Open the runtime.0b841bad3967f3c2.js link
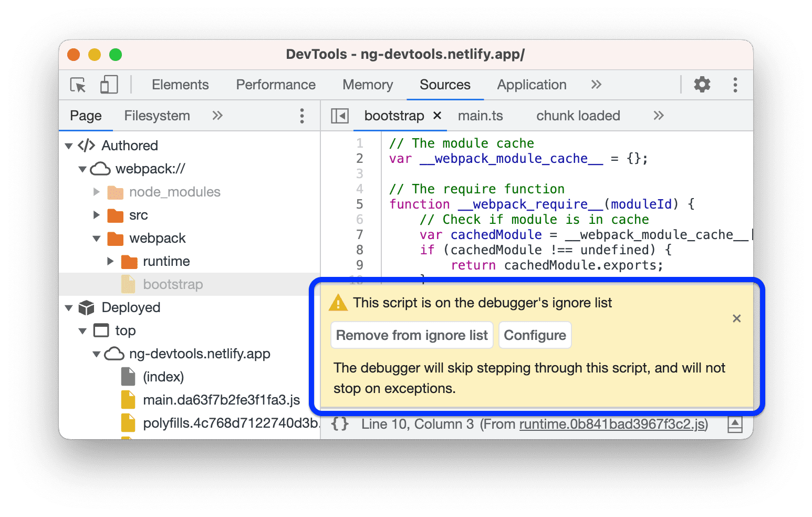 [x=612, y=423]
